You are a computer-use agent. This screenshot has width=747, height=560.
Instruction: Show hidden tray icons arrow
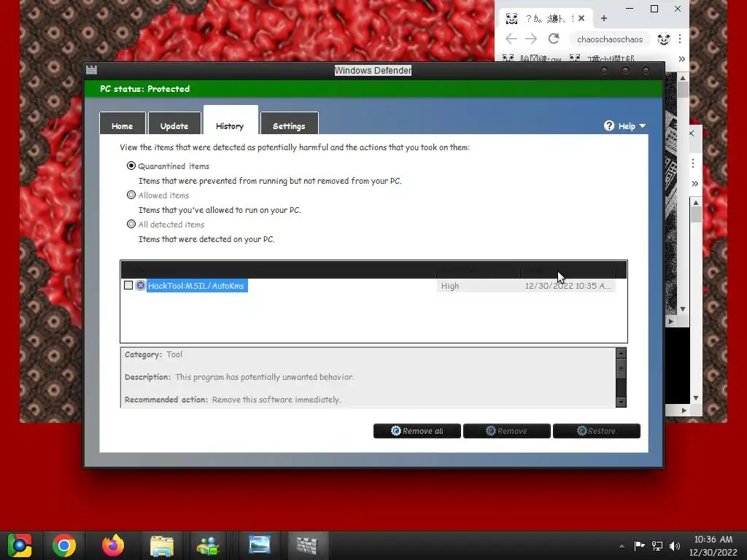(622, 546)
